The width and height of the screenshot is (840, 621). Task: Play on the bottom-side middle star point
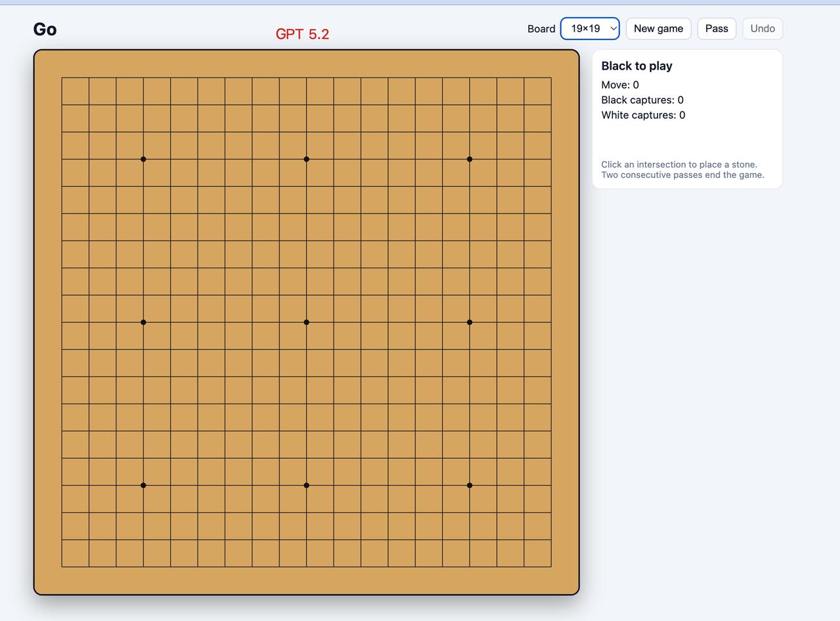306,485
